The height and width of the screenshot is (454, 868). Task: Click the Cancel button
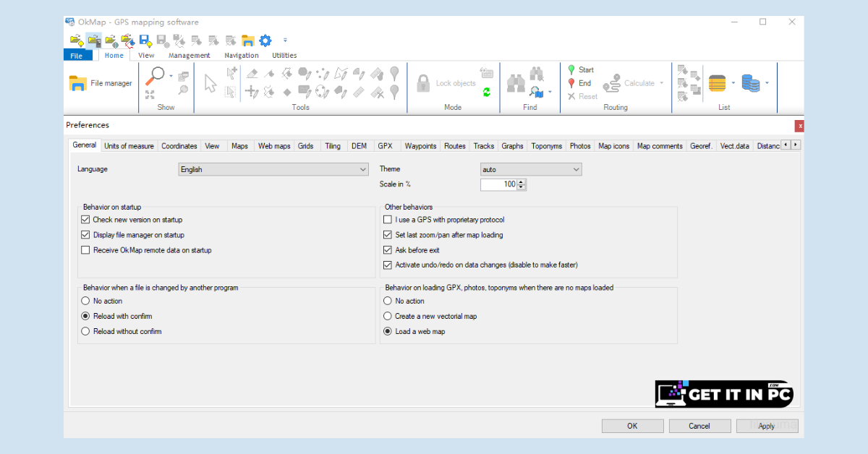pyautogui.click(x=699, y=426)
